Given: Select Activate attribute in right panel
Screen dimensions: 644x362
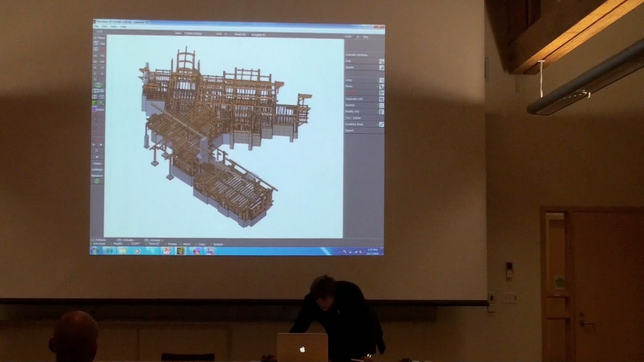Looking at the screenshot, I should tap(357, 55).
